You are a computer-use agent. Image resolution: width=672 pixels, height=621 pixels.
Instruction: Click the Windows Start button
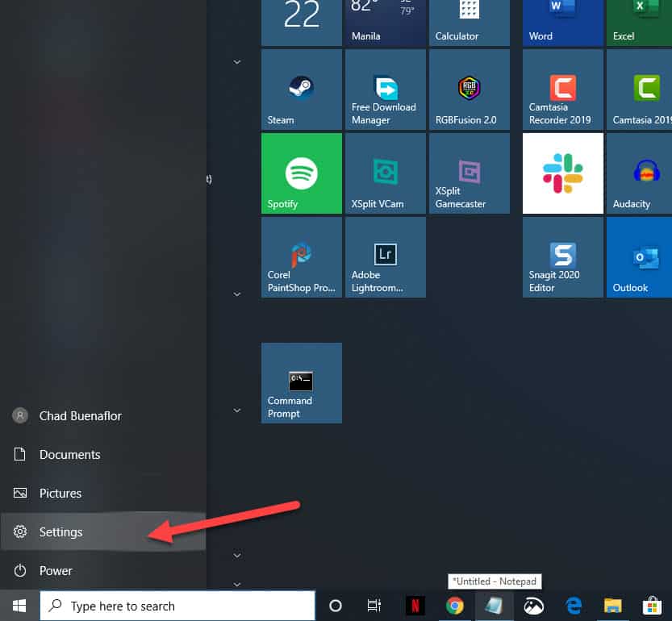(19, 606)
